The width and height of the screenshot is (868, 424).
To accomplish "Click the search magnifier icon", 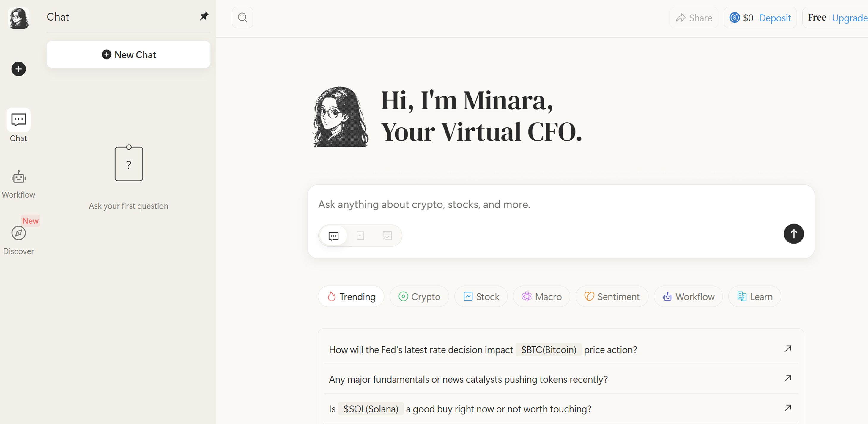I will (x=242, y=18).
